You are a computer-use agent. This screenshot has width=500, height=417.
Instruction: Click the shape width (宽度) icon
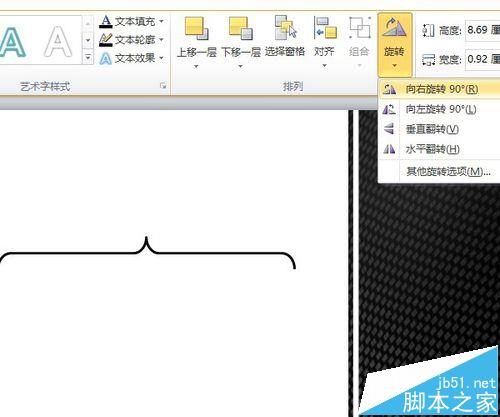point(428,60)
